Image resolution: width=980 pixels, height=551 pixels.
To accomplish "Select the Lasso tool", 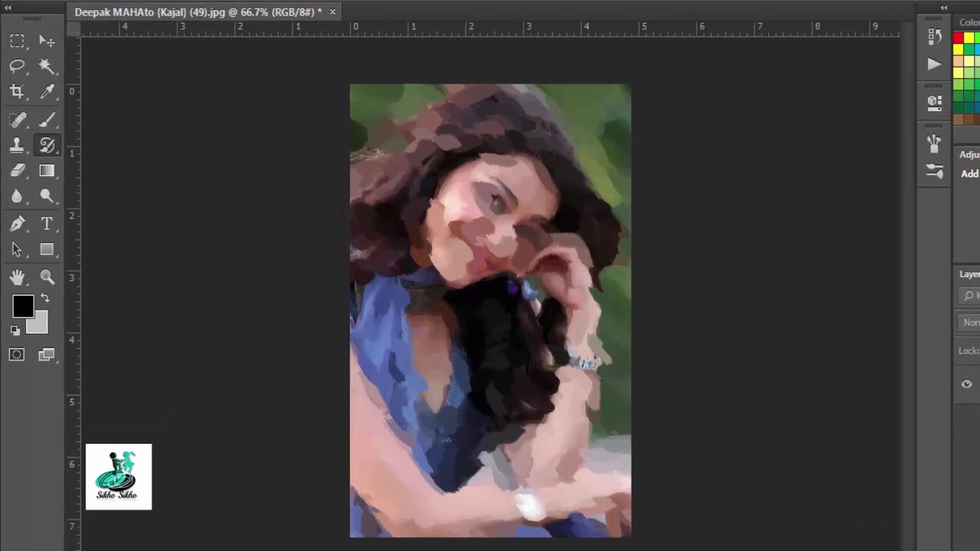I will pos(17,67).
